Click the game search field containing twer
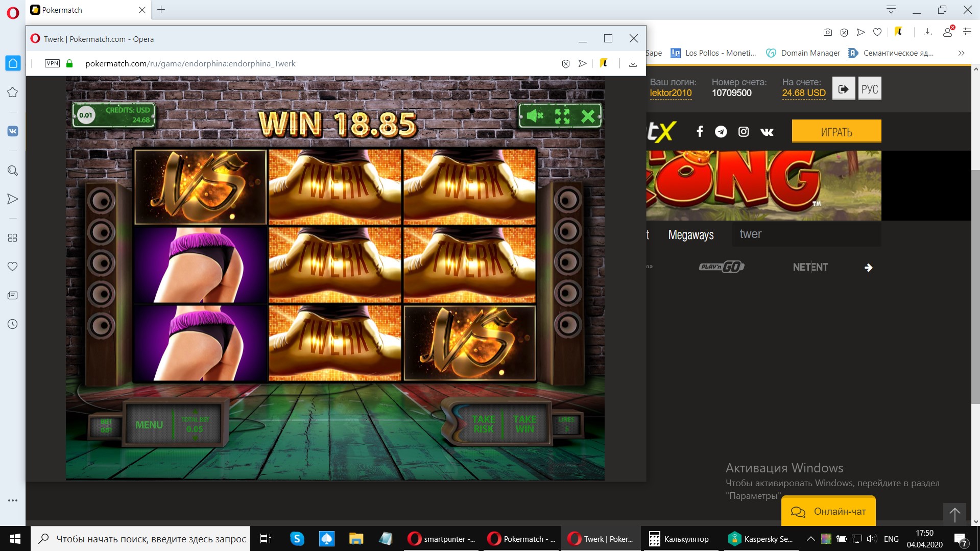This screenshot has height=551, width=980. point(806,234)
